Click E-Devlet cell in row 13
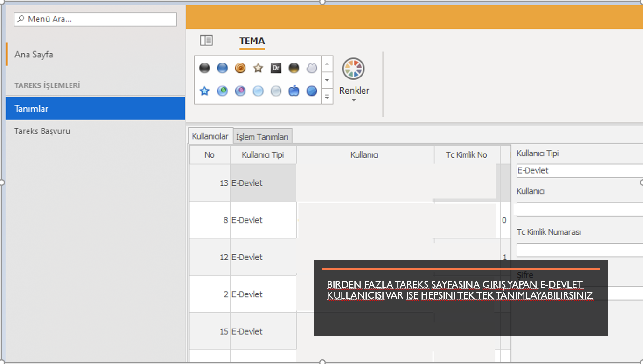643x364 pixels. coord(263,183)
